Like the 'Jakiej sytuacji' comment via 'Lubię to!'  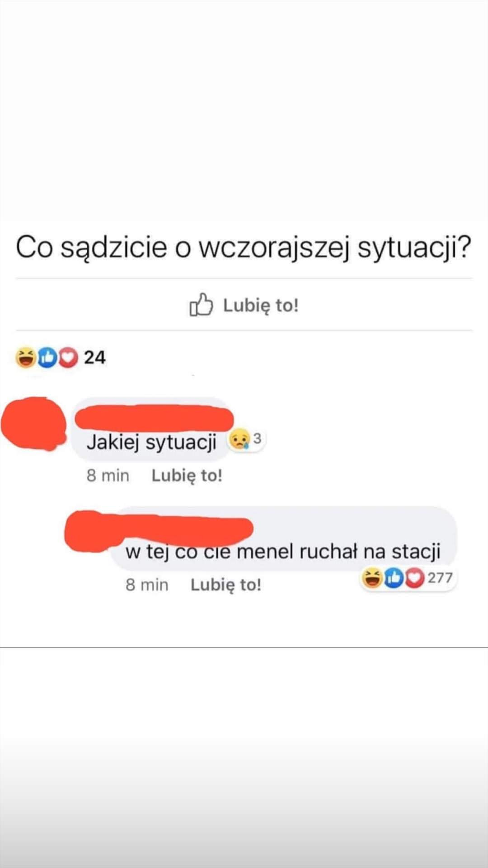[187, 476]
